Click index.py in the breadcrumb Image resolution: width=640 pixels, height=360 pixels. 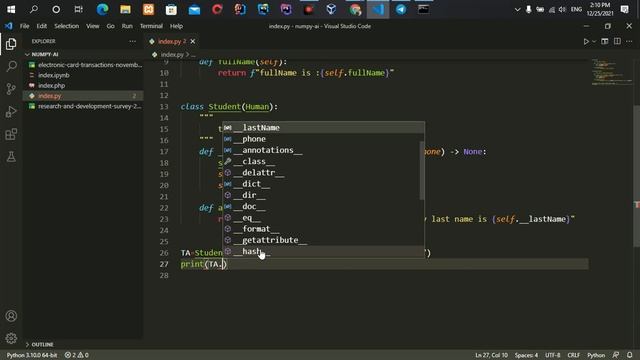172,54
